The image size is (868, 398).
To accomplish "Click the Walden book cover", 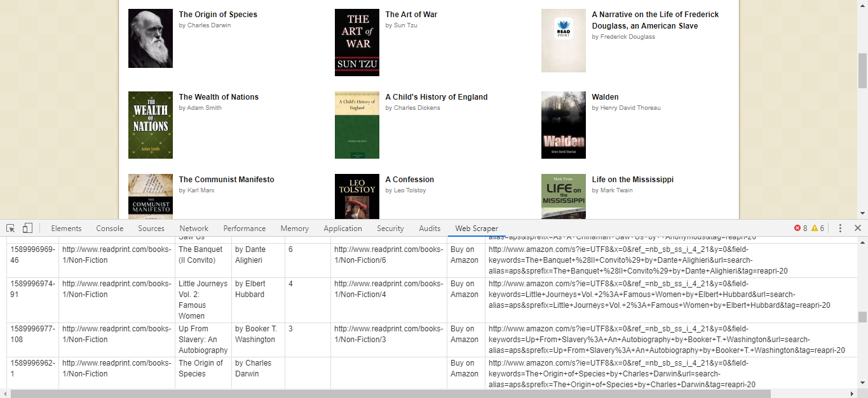I will pos(564,125).
